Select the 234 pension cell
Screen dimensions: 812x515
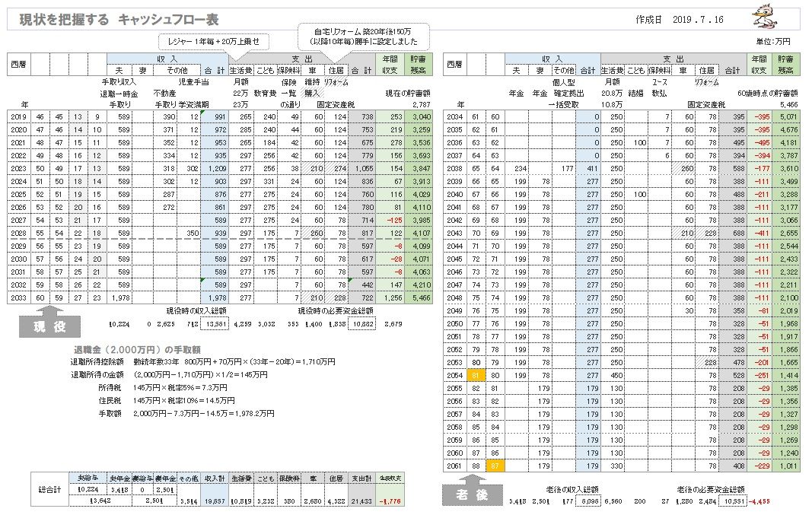[x=516, y=169]
